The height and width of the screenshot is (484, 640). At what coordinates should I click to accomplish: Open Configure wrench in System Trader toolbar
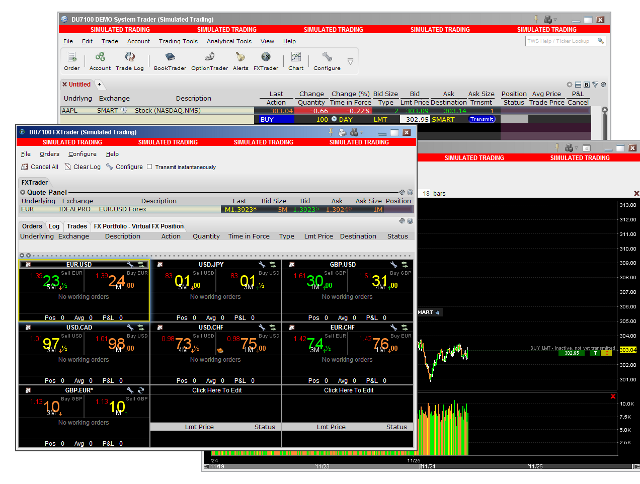[327, 61]
